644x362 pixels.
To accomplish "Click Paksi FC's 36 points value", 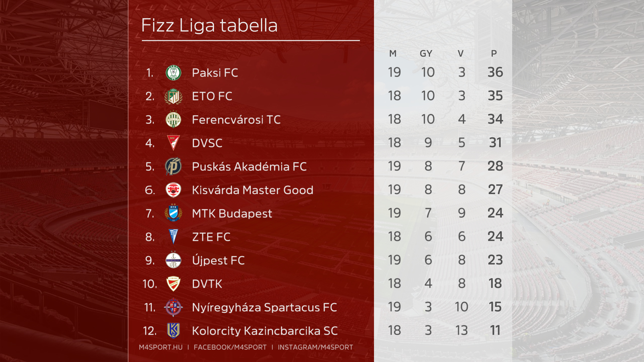I will tap(495, 72).
